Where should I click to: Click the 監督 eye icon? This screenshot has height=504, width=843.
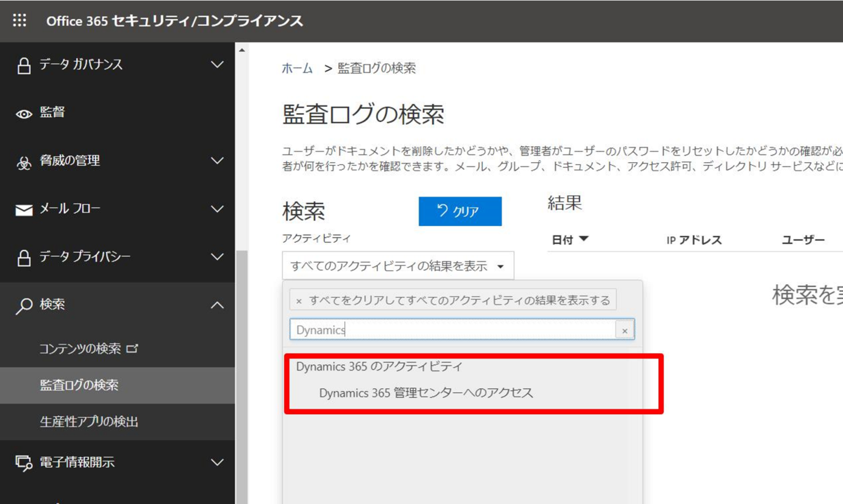click(x=24, y=114)
